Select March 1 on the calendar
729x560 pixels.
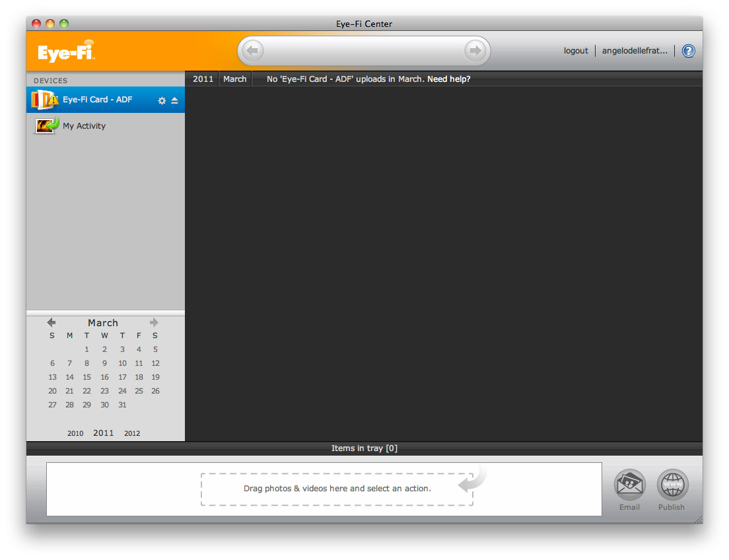point(87,349)
